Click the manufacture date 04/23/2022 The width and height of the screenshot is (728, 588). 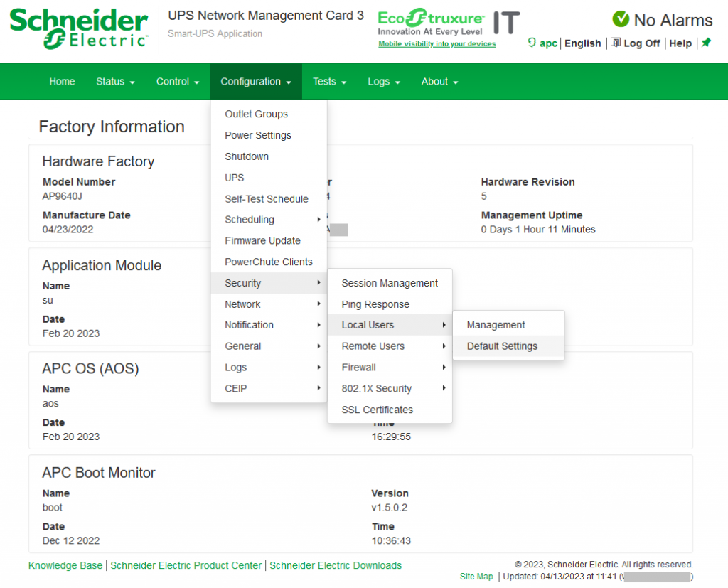click(x=68, y=230)
